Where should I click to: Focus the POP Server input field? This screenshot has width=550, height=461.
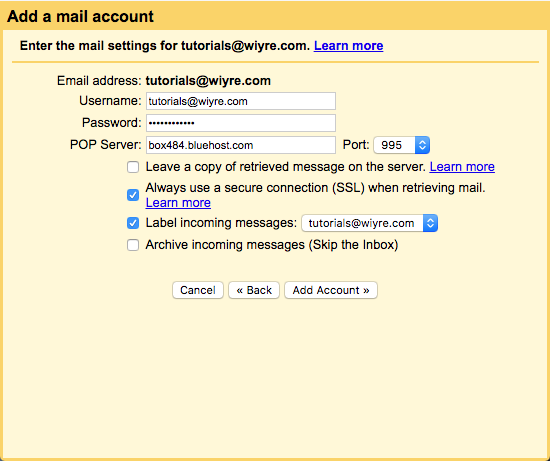241,145
